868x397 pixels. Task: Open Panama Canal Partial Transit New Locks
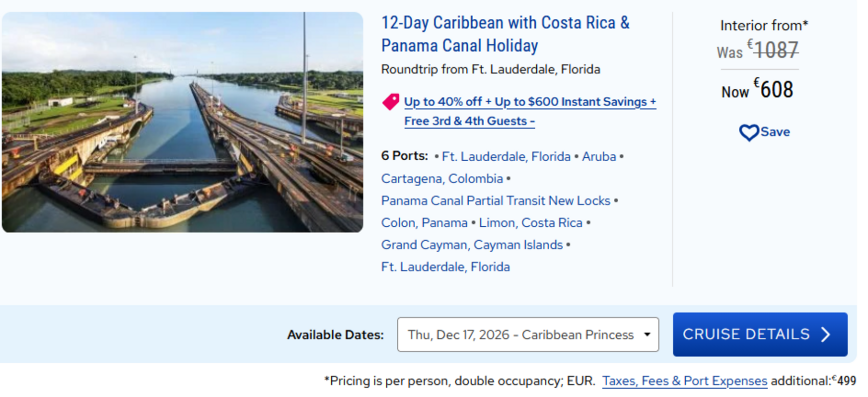coord(495,201)
